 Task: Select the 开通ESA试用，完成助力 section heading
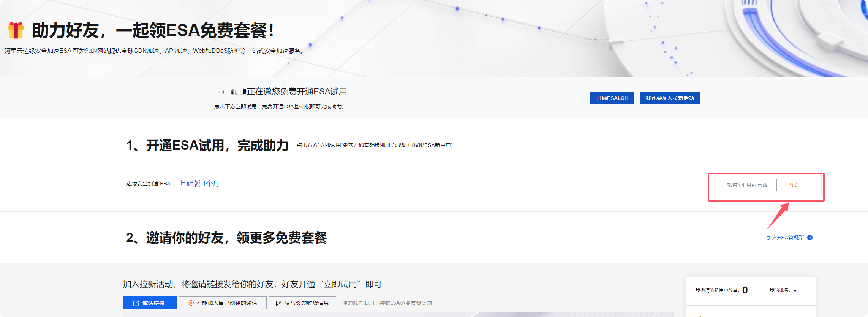(207, 146)
